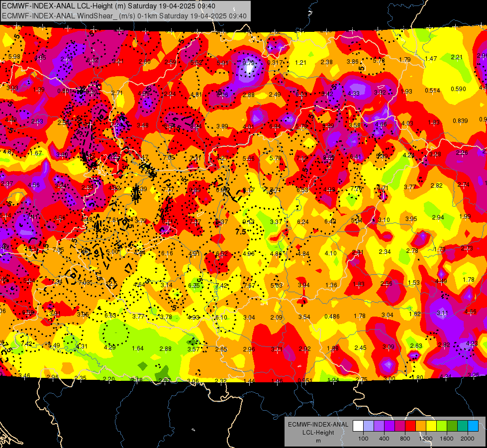Click the 1.21 wind shear value
Image resolution: width=487 pixels, height=448 pixels.
tap(300, 63)
